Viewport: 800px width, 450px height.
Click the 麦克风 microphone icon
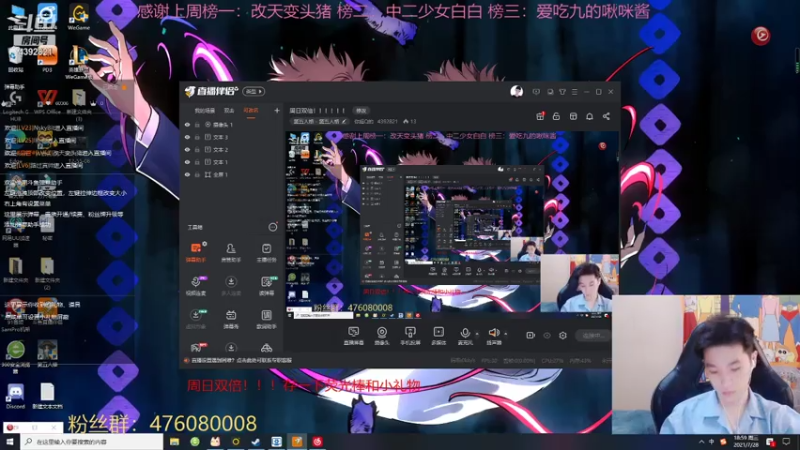(x=465, y=333)
